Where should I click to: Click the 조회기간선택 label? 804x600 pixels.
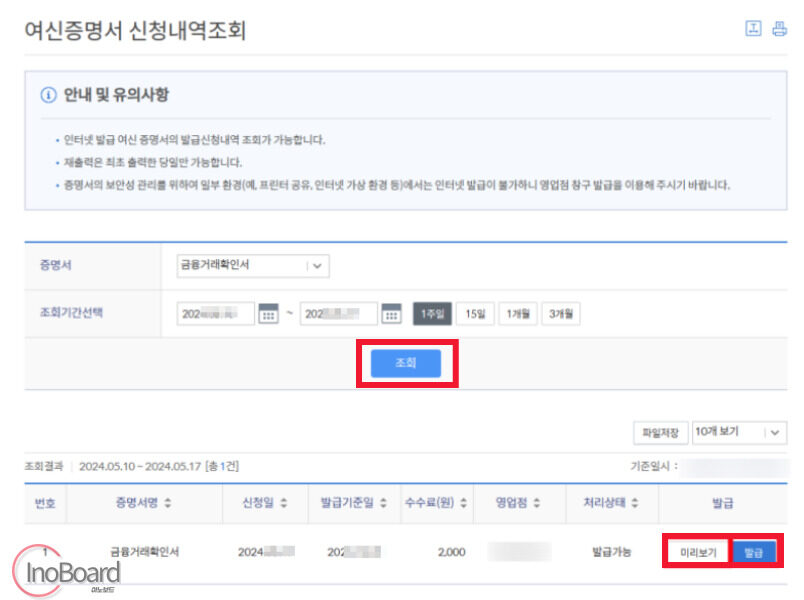71,312
